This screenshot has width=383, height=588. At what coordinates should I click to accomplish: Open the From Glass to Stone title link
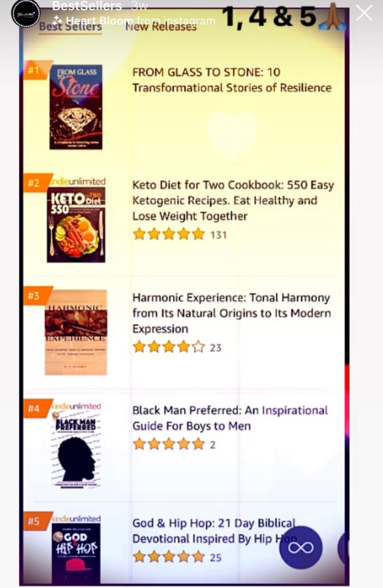[231, 80]
